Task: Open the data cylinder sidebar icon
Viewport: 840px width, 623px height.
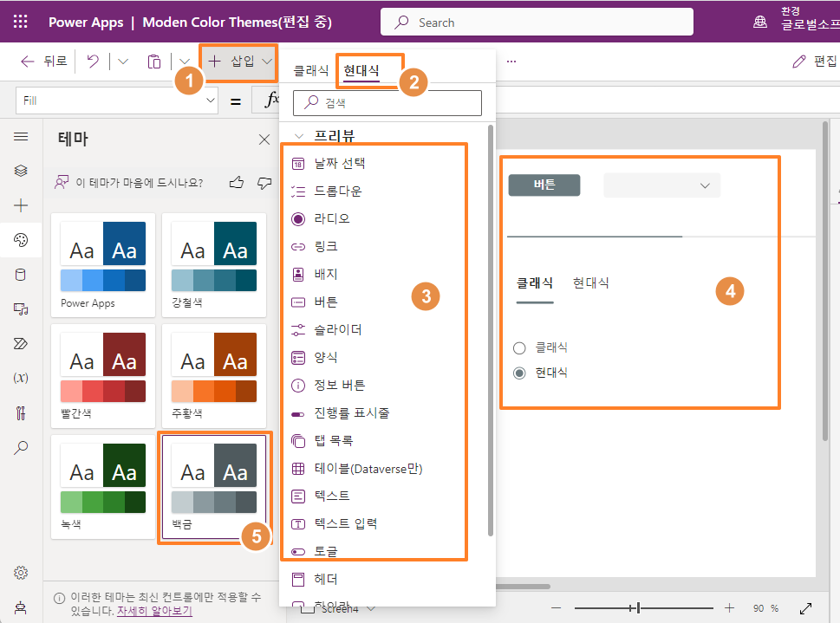Action: [x=21, y=275]
